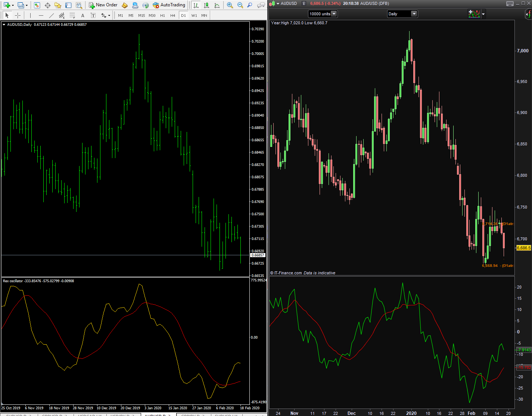Screen dimensions: 532x416
Task: Open the Data Window crosshair-circle icon
Action: [47, 5]
